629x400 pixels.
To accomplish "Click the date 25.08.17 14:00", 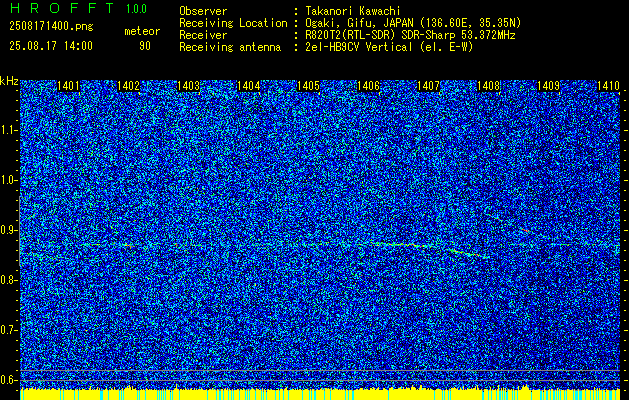I will tap(51, 46).
